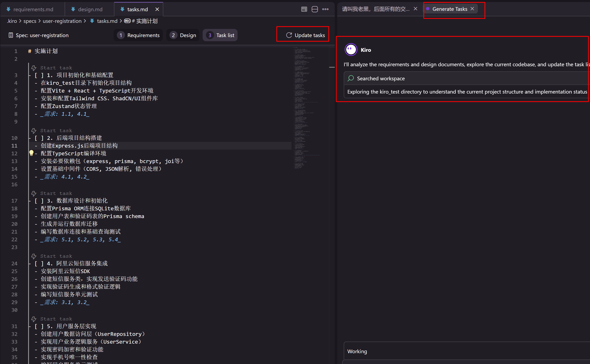Switch to the requirements.md tab
This screenshot has width=590, height=364.
(33, 9)
